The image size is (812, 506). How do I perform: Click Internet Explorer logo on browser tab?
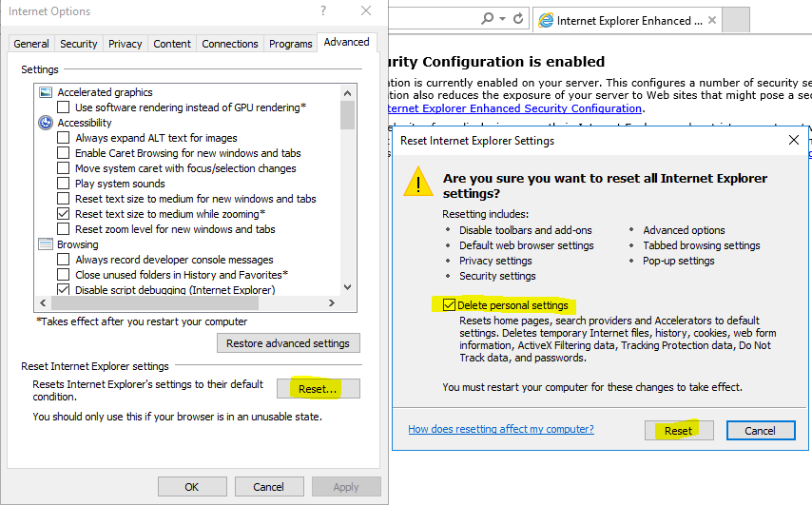(x=546, y=21)
